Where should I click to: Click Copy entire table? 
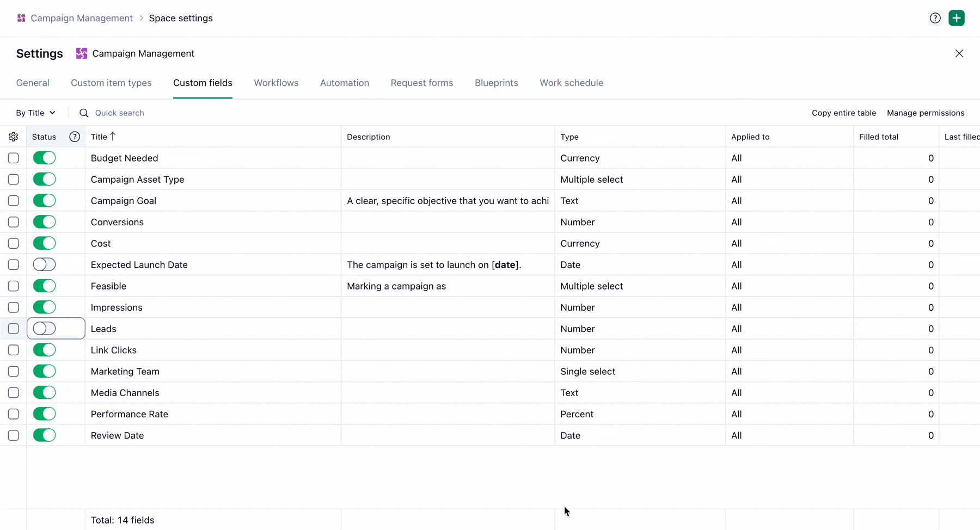[844, 113]
